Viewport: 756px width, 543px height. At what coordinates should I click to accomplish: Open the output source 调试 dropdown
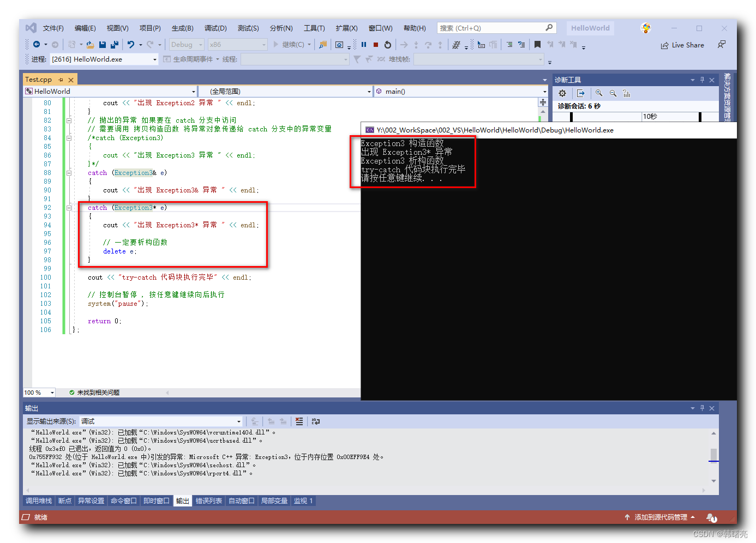(161, 421)
